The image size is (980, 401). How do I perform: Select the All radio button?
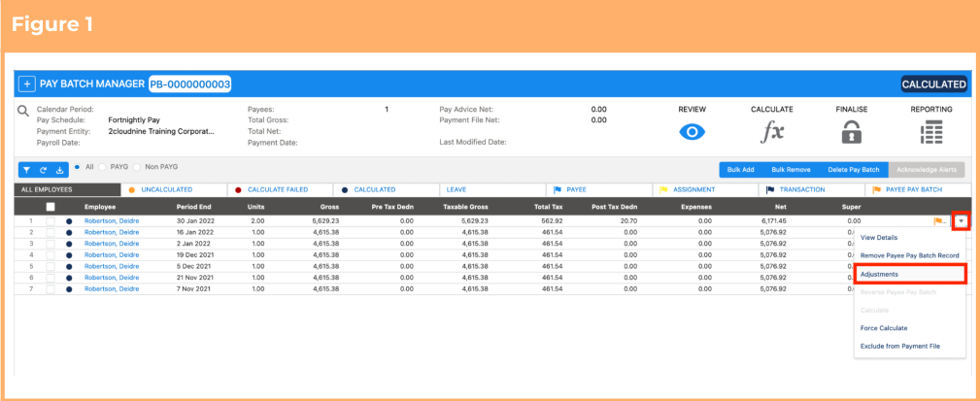click(x=77, y=167)
